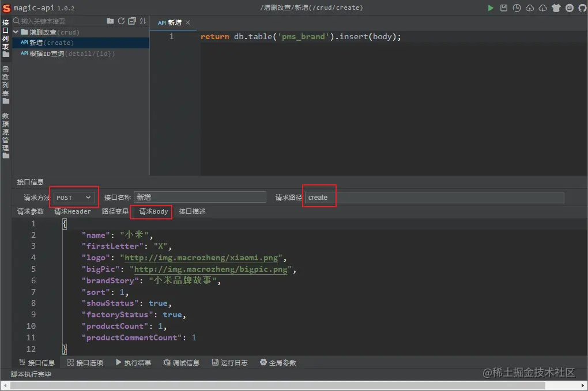Open the 数据源管理 side panel

pyautogui.click(x=6, y=136)
